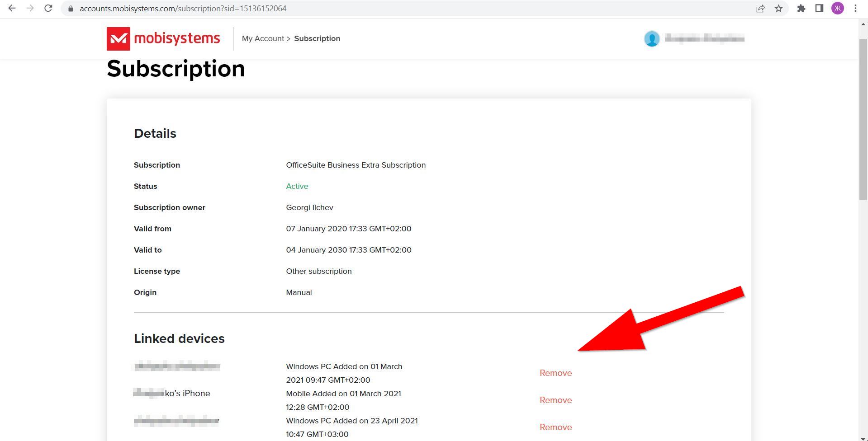Select the Valid from date value
The image size is (868, 441).
click(348, 229)
